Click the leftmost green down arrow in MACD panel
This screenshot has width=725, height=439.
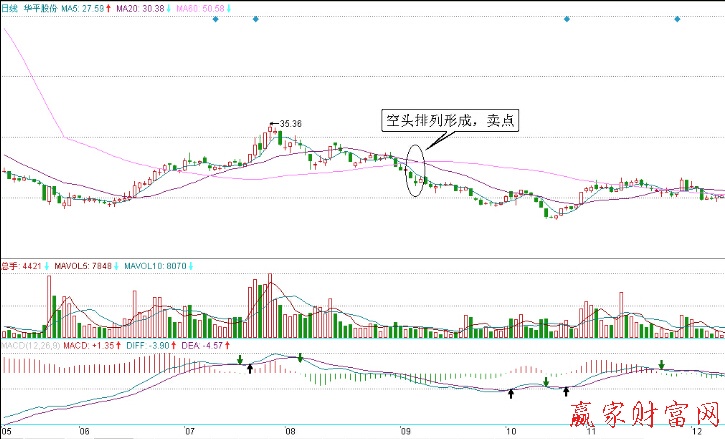point(240,358)
